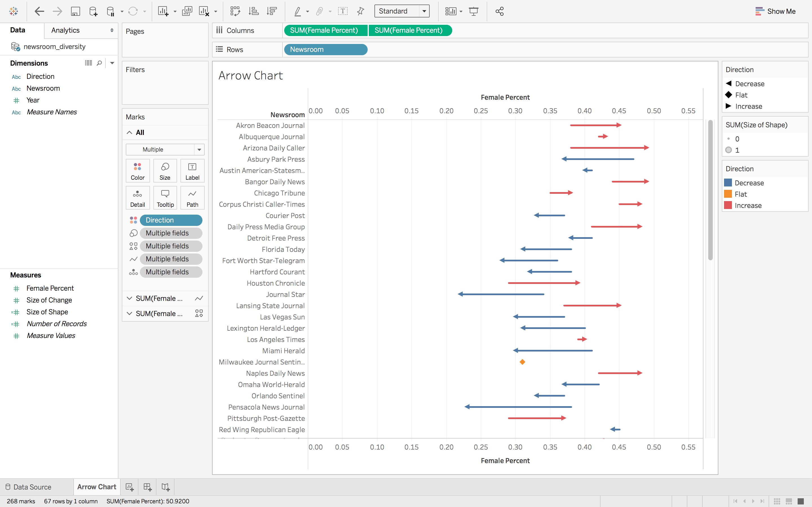Click the New Worksheet toolbar icon
Screen dimensions: 812x507
(164, 11)
